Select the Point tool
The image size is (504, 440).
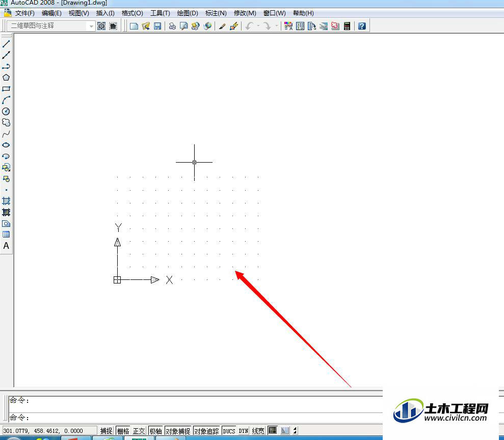click(x=6, y=190)
